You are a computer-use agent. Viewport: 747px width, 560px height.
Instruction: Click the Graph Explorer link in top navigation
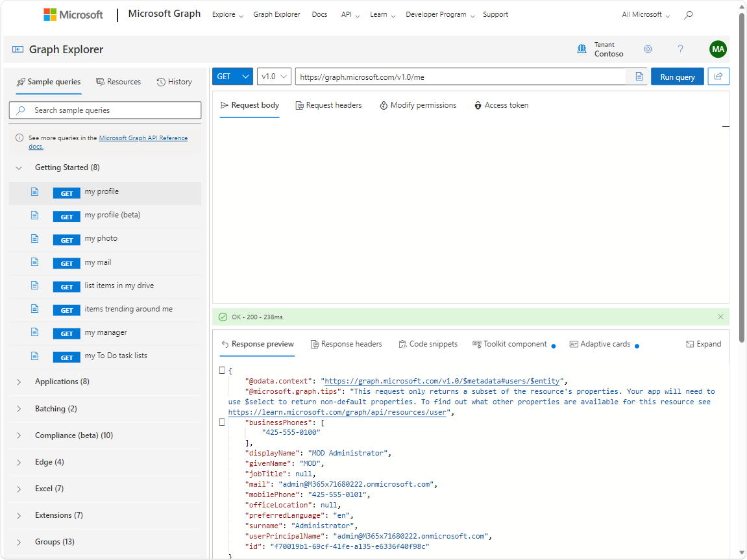[x=276, y=15]
